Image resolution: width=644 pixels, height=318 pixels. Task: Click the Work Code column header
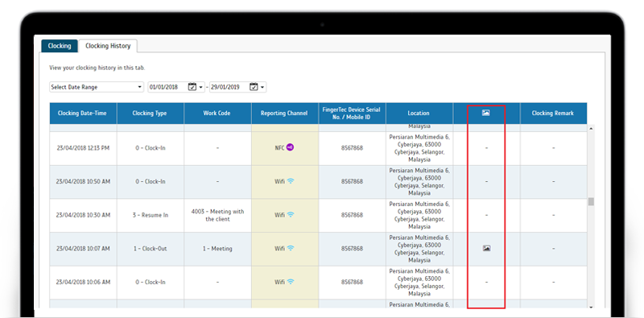pyautogui.click(x=217, y=114)
